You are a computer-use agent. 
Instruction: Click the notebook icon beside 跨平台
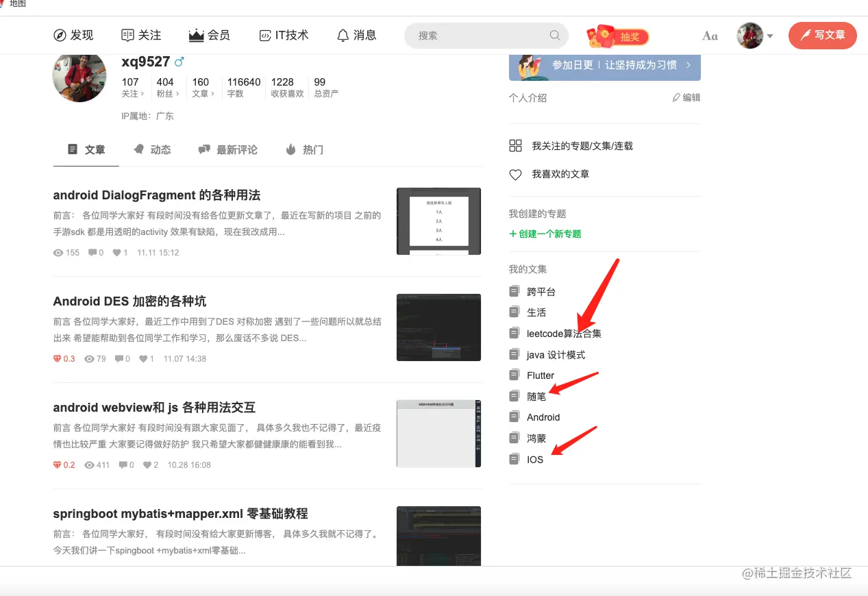pos(514,291)
